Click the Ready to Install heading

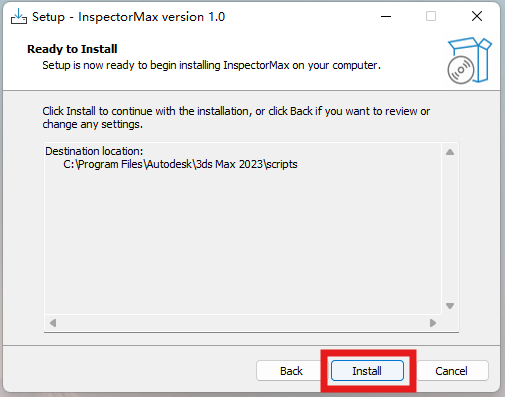[72, 49]
